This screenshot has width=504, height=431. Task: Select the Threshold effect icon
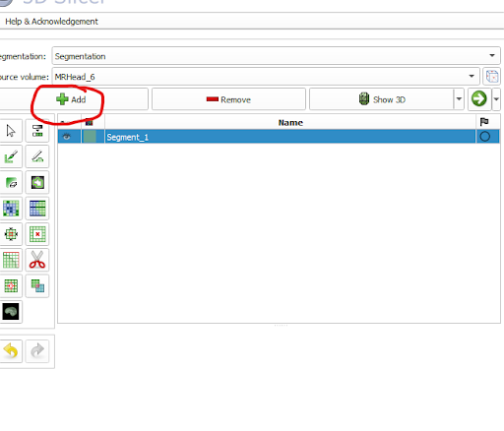coord(37,131)
